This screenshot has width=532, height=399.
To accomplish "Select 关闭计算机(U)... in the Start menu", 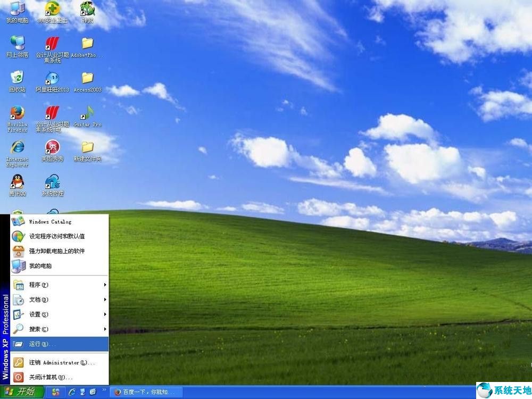I will [x=60, y=377].
